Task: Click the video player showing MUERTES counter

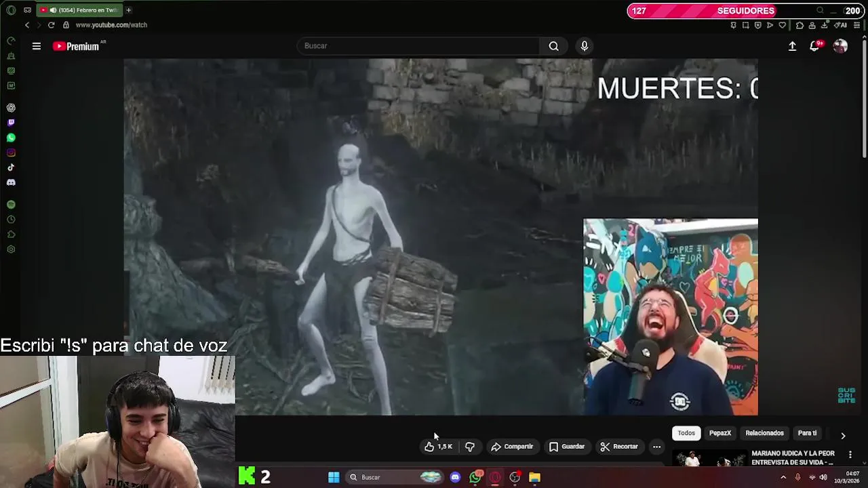Action: pos(441,237)
